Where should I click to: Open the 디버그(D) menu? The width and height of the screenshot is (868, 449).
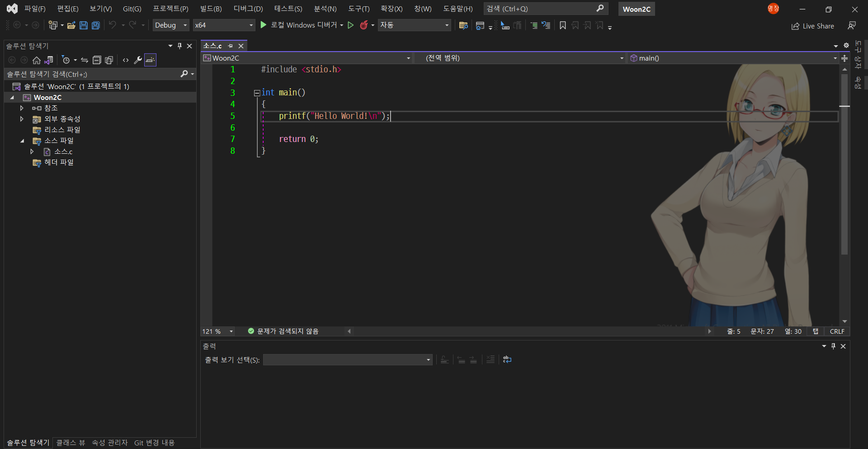click(248, 9)
